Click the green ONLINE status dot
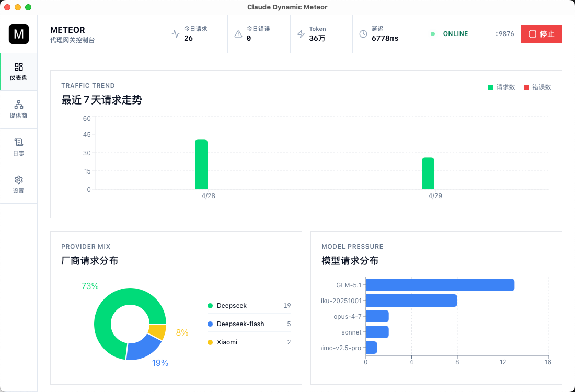The width and height of the screenshot is (575, 392). (x=432, y=33)
